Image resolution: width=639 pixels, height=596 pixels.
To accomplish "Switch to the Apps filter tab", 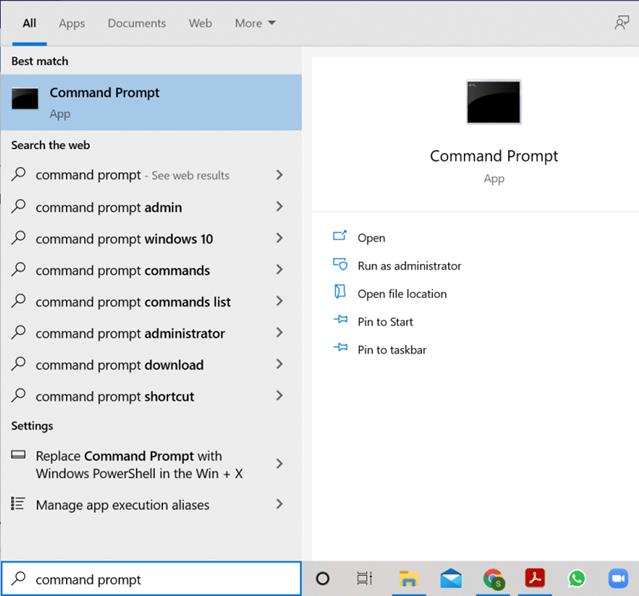I will click(72, 23).
